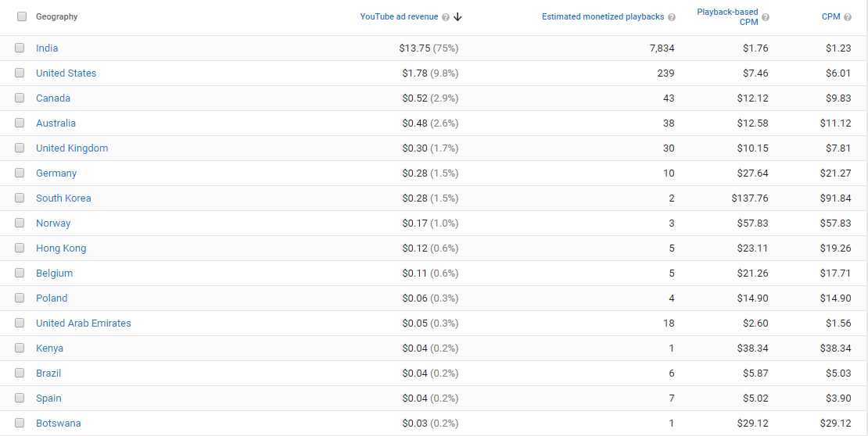
Task: Sort by YouTube ad revenue column
Action: pos(399,16)
